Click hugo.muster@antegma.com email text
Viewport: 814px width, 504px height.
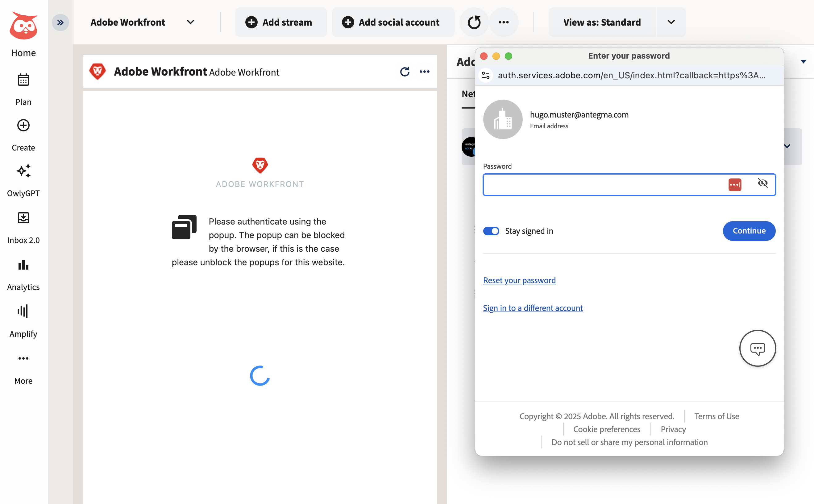(x=579, y=115)
